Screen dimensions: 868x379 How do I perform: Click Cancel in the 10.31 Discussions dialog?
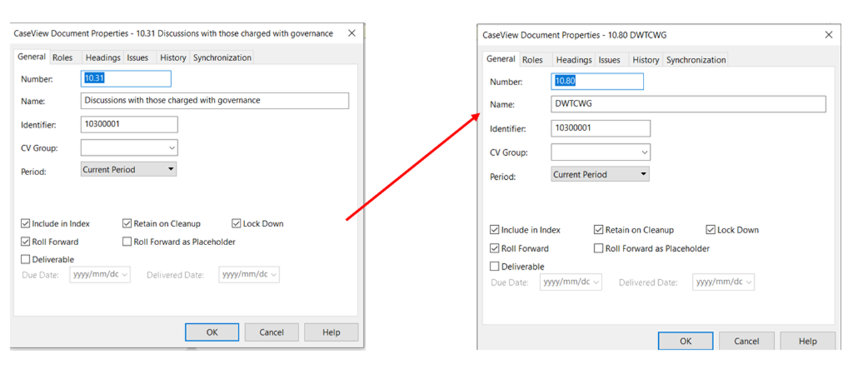coord(271,332)
